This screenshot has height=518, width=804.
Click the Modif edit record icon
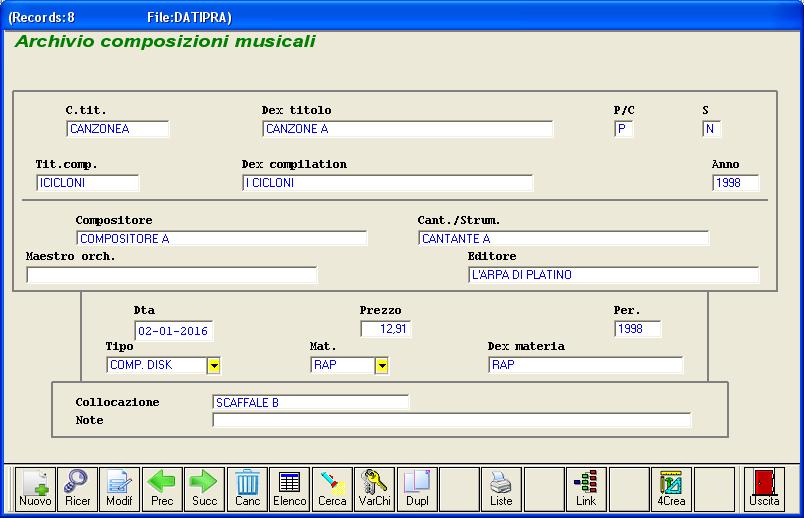[119, 488]
